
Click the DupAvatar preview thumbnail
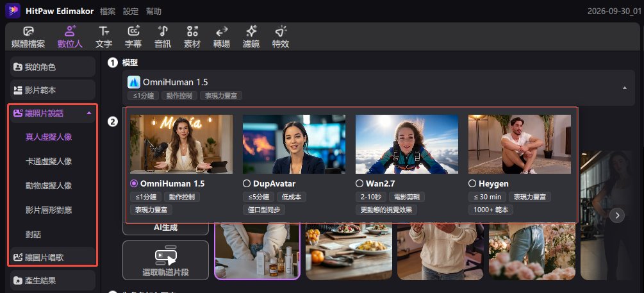tap(294, 144)
